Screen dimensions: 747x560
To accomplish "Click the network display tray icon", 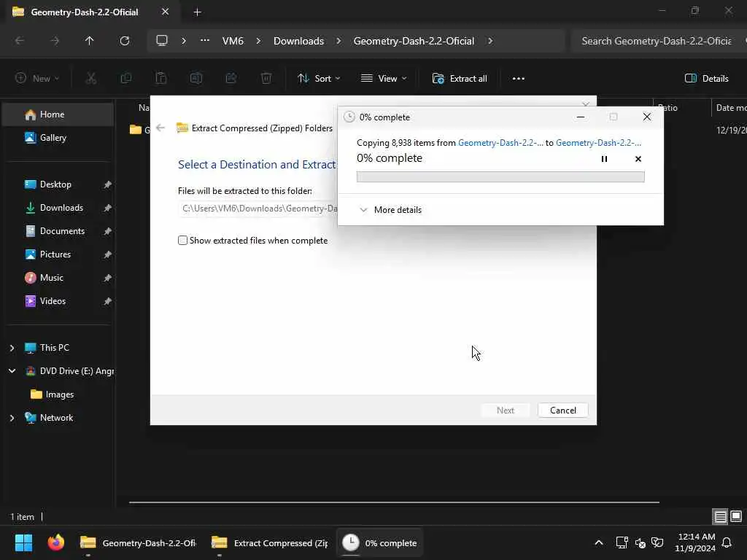I will (x=622, y=542).
